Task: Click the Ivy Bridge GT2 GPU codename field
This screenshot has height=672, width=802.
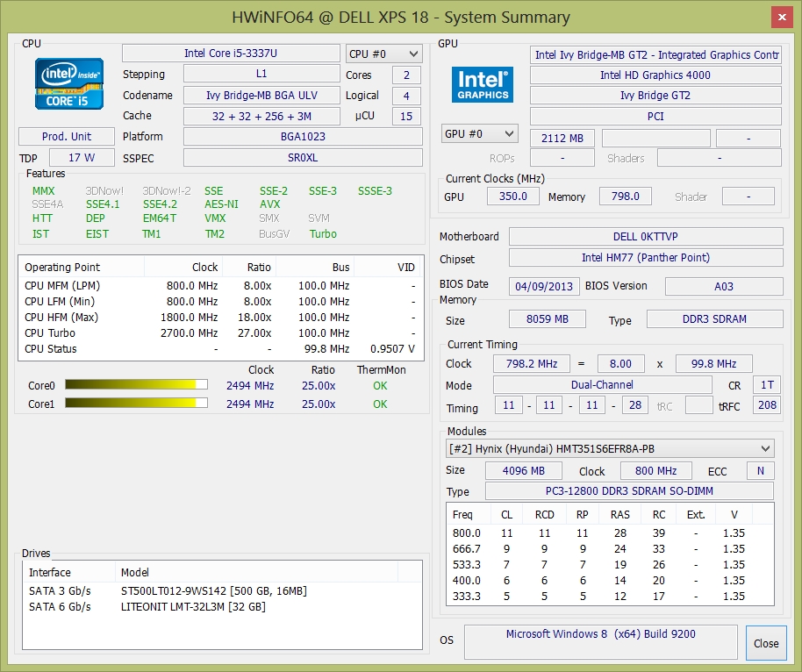Action: 655,95
